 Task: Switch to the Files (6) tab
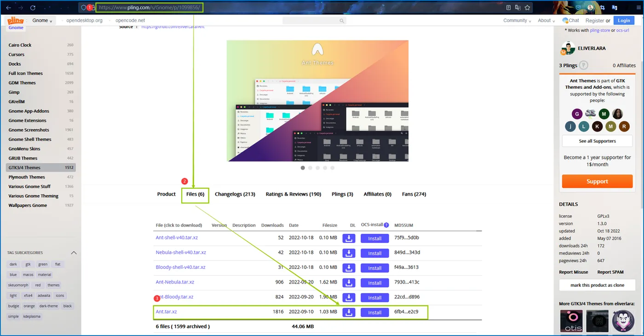click(x=195, y=194)
